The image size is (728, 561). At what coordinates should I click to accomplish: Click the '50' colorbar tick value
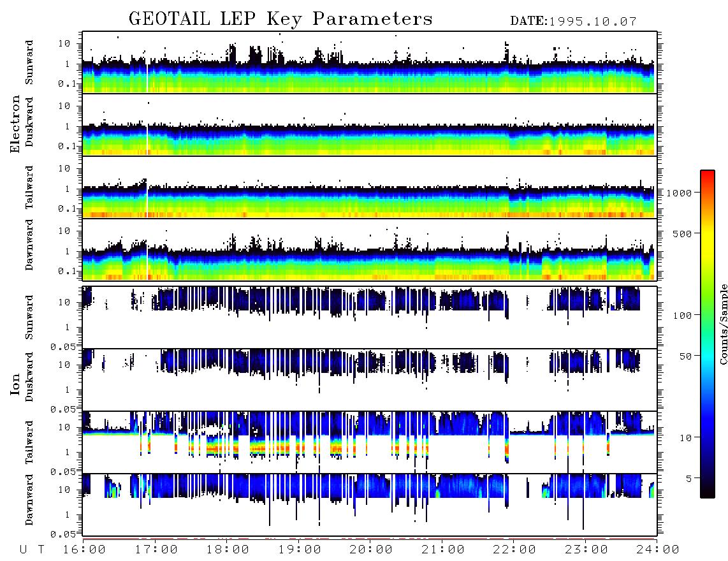(685, 356)
